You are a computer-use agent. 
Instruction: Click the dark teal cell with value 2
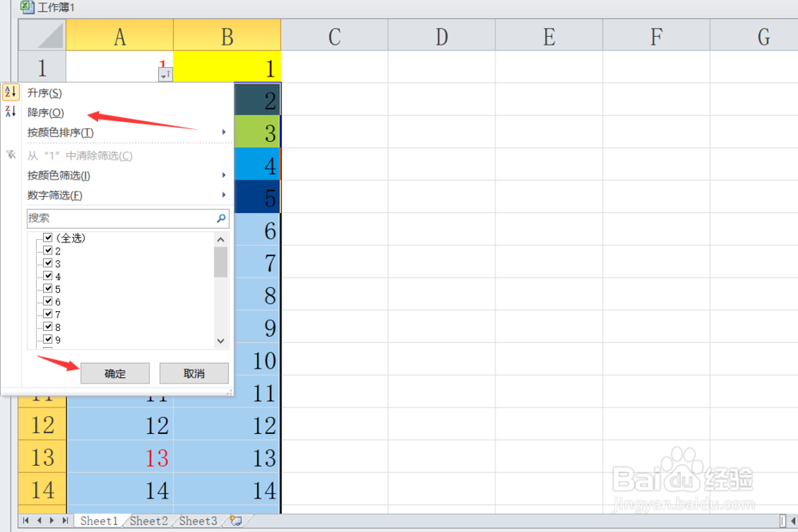[257, 99]
